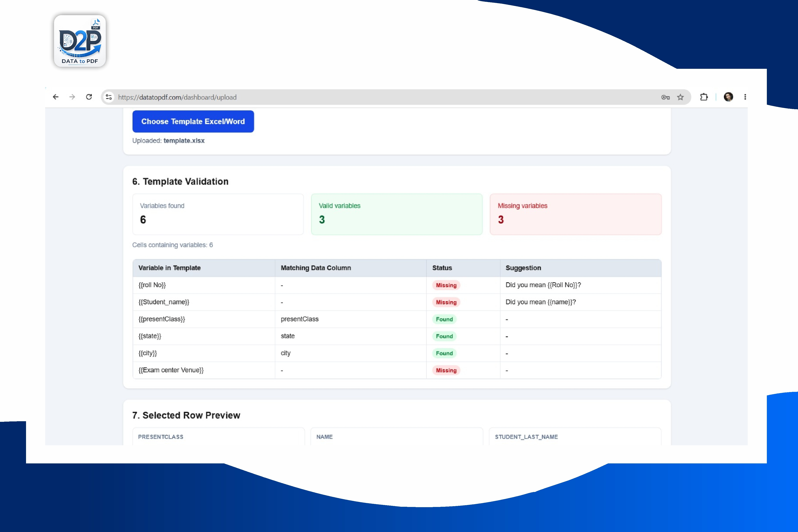Click the datatopdf.com URL address field
Viewport: 798px width, 532px height.
tap(387, 97)
